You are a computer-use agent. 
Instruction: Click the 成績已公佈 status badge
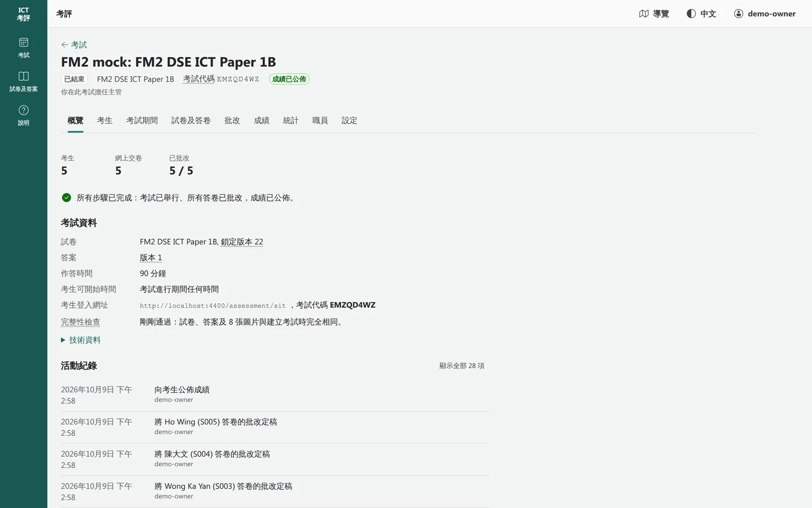289,79
